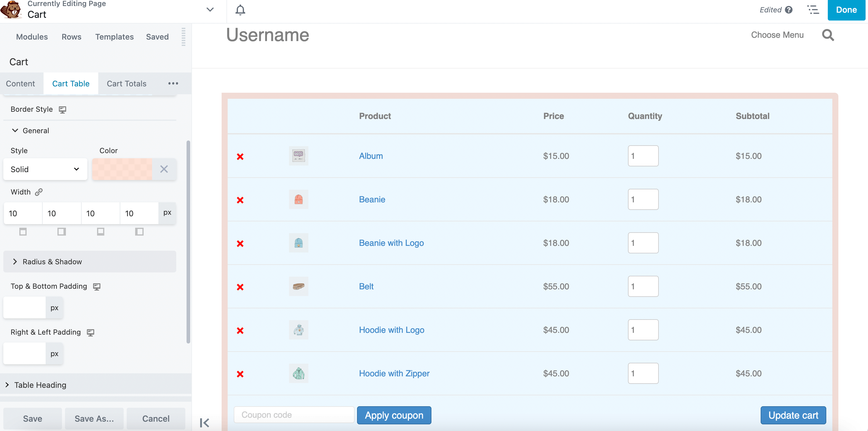Screen dimensions: 868x431
Task: Open the Style border dropdown
Action: coord(45,169)
